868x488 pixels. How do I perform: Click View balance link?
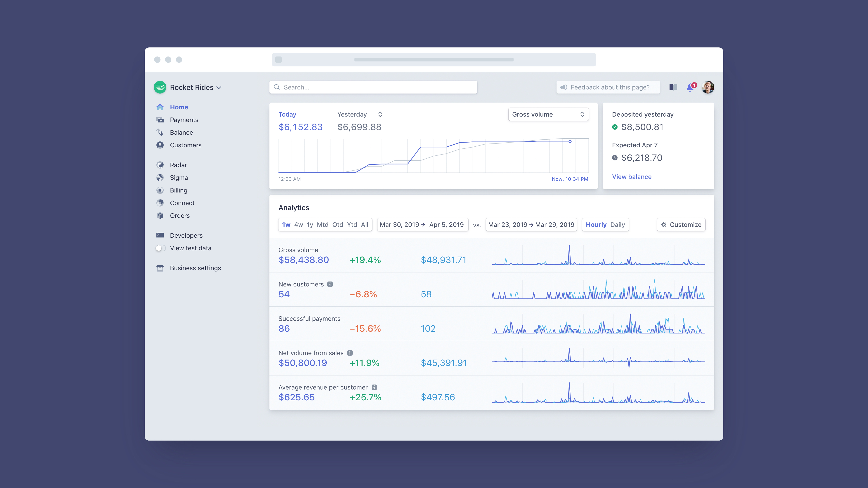pyautogui.click(x=631, y=176)
